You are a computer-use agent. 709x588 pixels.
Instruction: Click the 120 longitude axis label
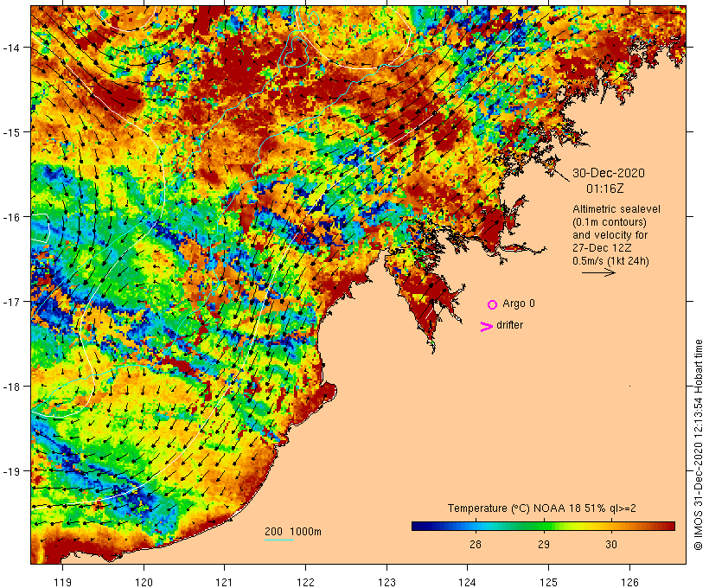144,582
